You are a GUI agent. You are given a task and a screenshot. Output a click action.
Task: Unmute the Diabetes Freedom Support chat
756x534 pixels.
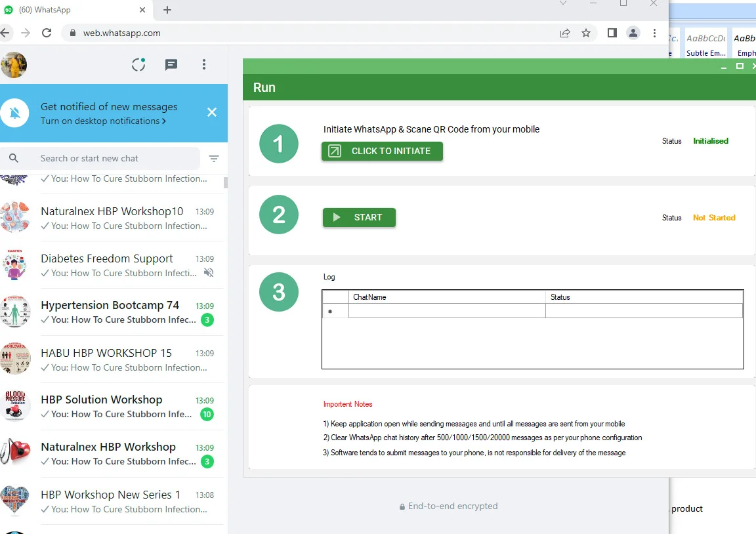coord(208,272)
